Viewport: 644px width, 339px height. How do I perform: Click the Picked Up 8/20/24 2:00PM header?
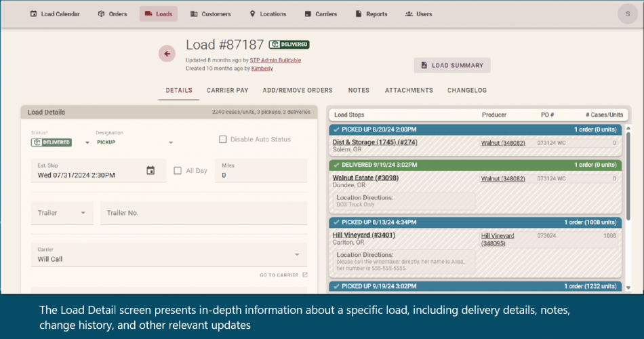(475, 129)
